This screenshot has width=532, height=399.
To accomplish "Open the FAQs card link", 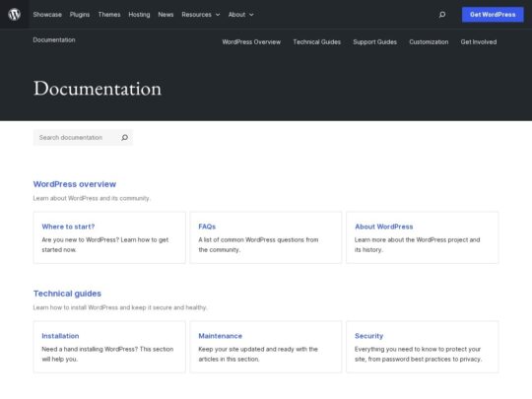I will tap(207, 227).
